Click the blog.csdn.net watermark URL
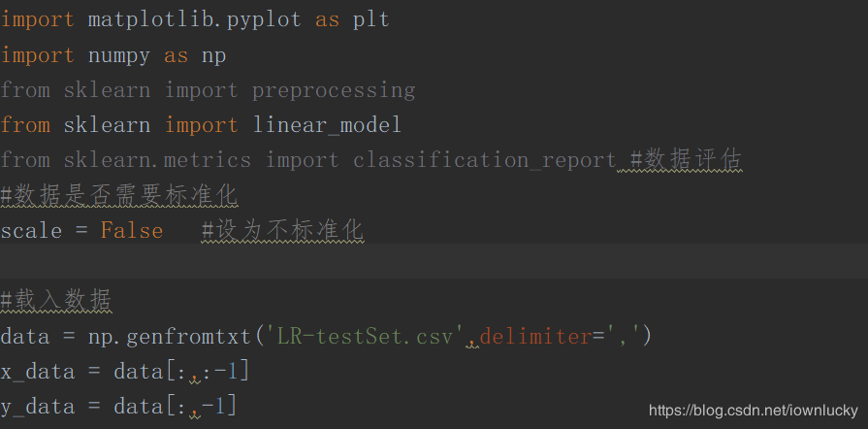 (x=753, y=411)
